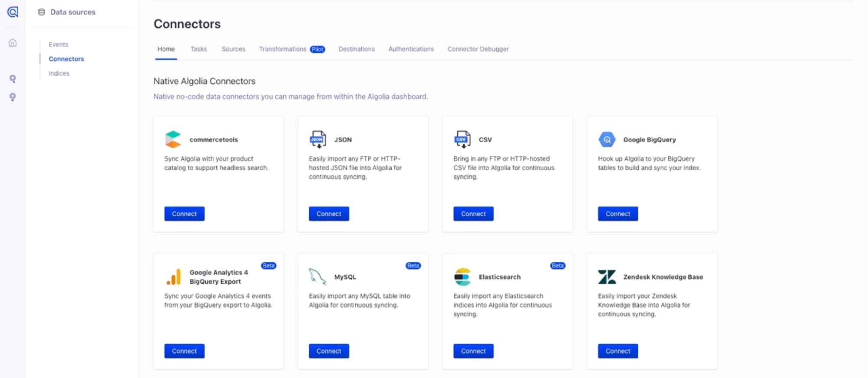The image size is (868, 378).
Task: Switch to the Transformations tab
Action: (x=283, y=49)
